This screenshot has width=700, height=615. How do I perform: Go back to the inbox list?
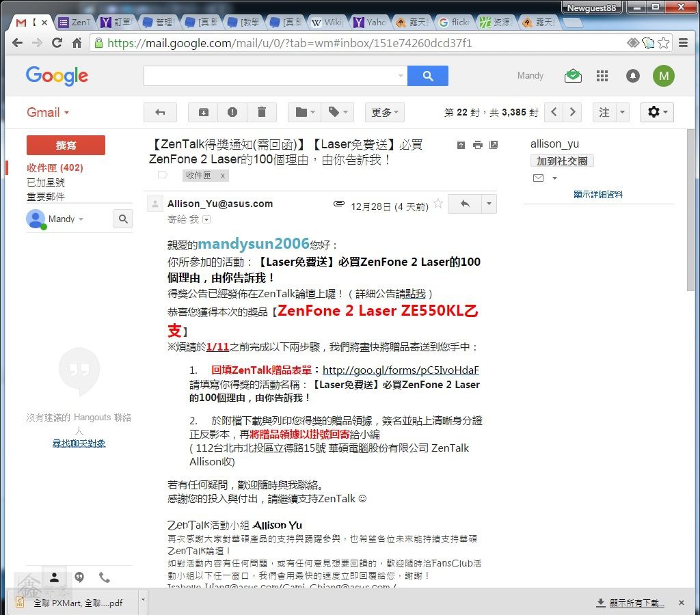click(x=160, y=113)
